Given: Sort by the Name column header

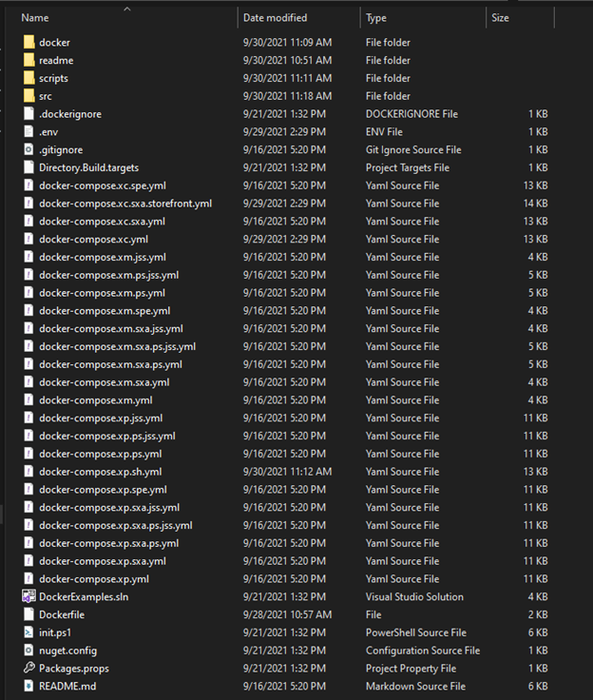Looking at the screenshot, I should click(35, 18).
